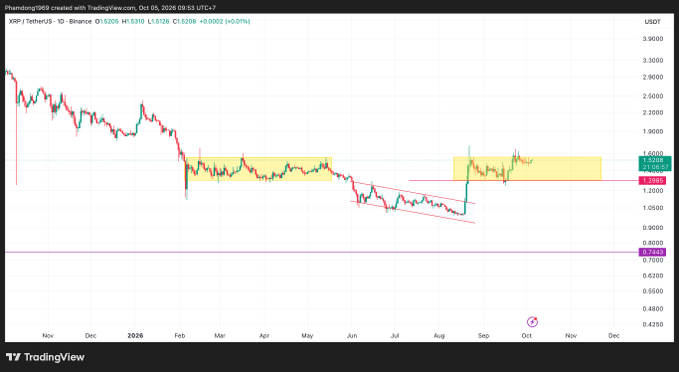This screenshot has width=679, height=372.
Task: Click the 3.9000 price axis value
Action: point(653,39)
